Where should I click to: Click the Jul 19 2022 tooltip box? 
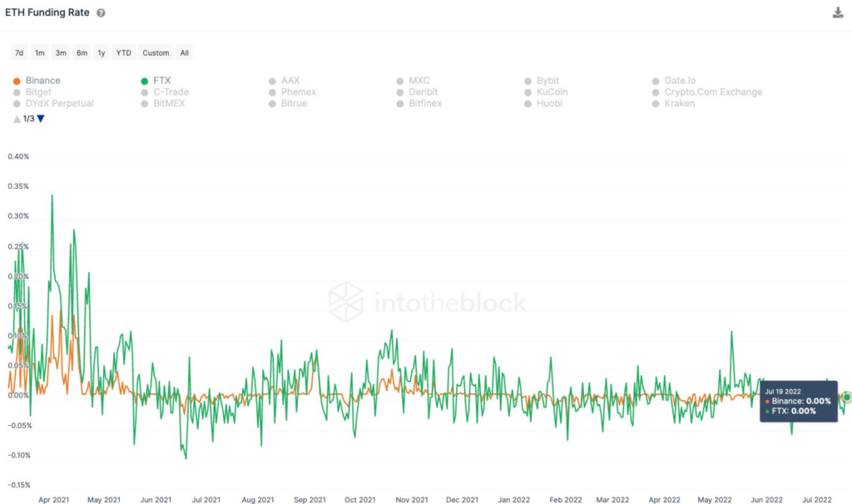click(798, 402)
